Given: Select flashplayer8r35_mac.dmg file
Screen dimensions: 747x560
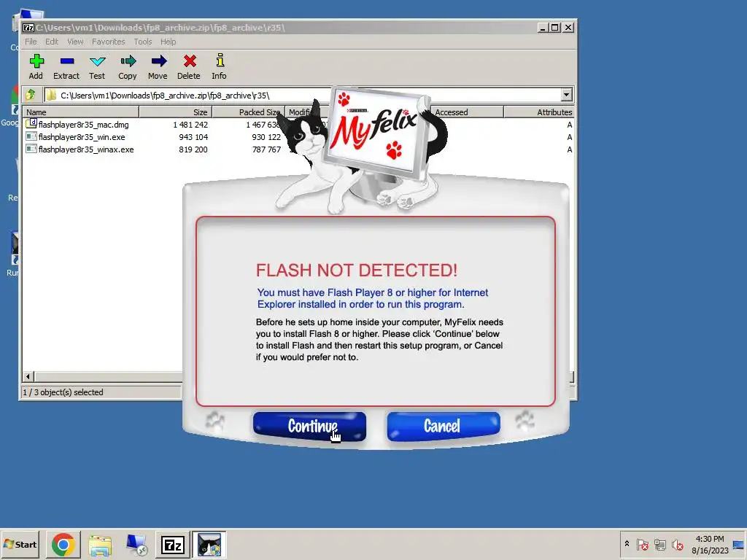Looking at the screenshot, I should click(83, 125).
